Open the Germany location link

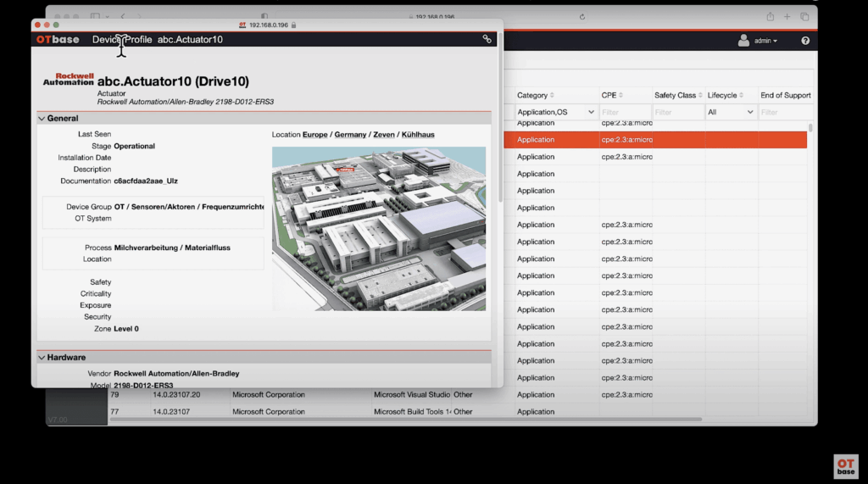tap(350, 135)
